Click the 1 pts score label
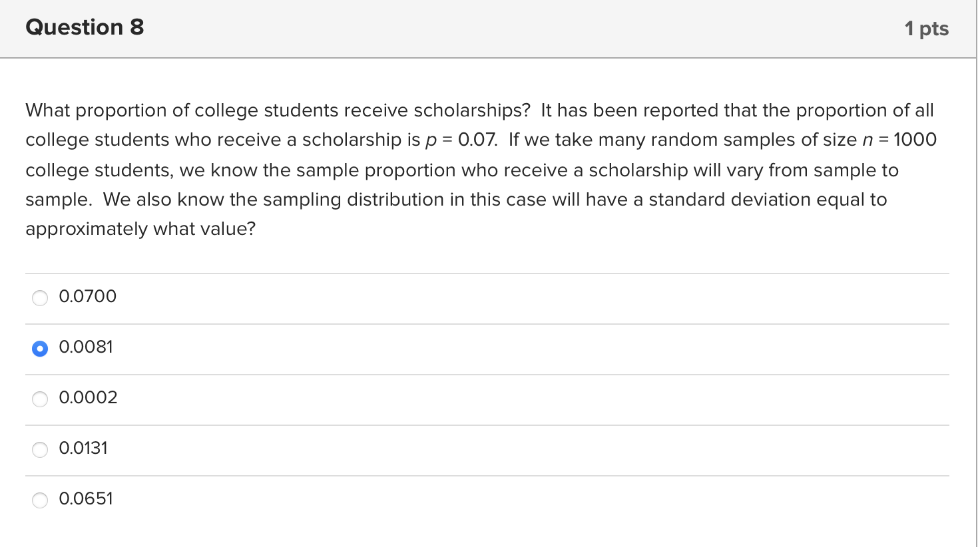This screenshot has height=547, width=980. [926, 29]
